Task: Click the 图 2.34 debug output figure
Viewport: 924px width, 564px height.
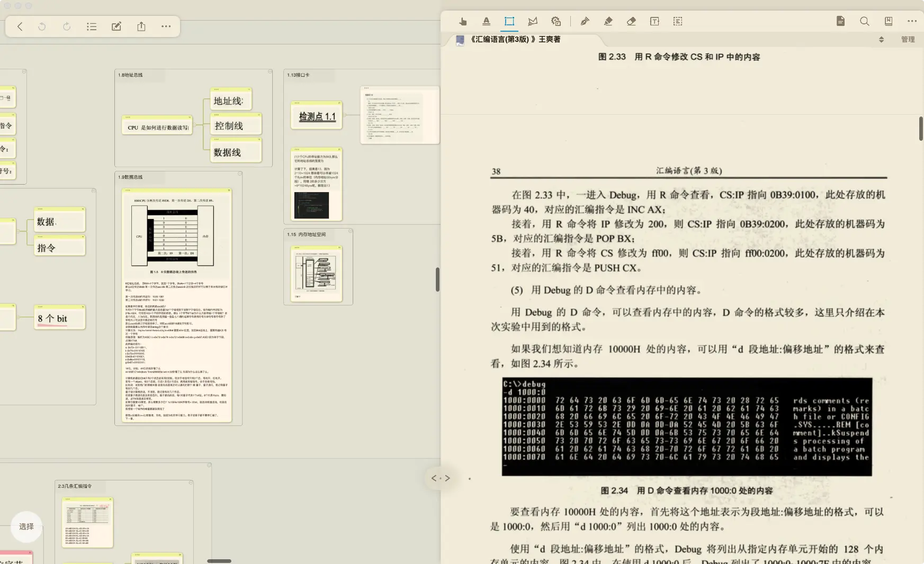Action: tap(687, 426)
